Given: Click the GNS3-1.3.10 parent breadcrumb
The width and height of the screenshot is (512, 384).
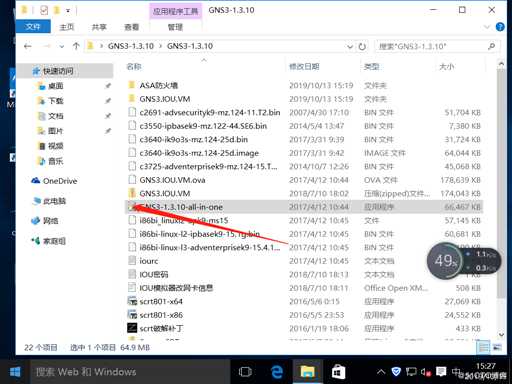Looking at the screenshot, I should coord(131,46).
